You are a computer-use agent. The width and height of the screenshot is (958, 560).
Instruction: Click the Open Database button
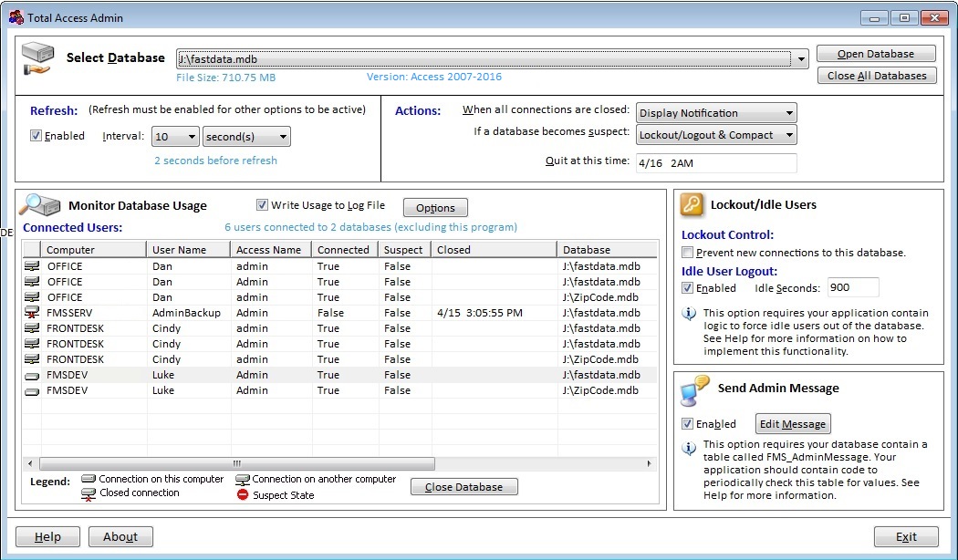[x=875, y=53]
